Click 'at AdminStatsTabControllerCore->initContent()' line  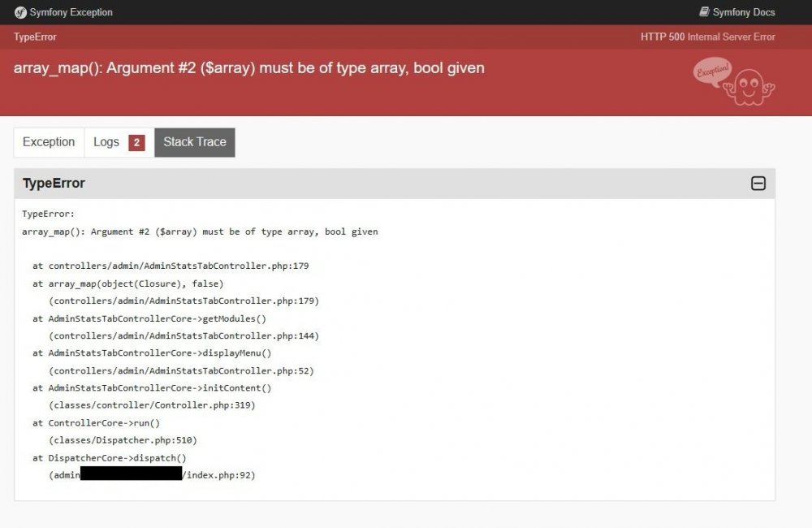(x=152, y=388)
